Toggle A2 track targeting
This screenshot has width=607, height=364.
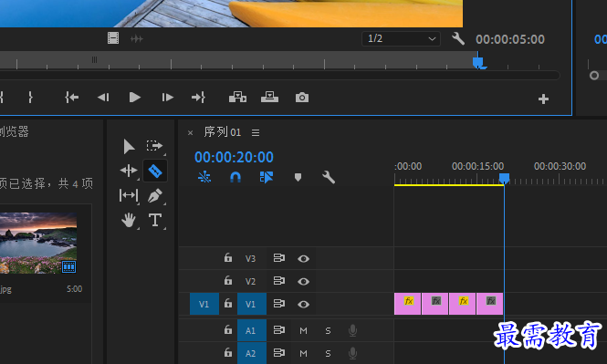tap(252, 353)
